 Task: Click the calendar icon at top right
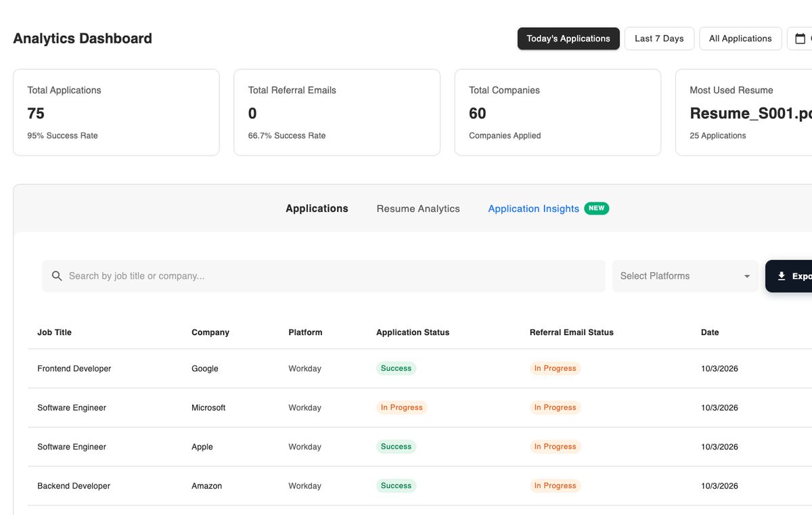800,39
